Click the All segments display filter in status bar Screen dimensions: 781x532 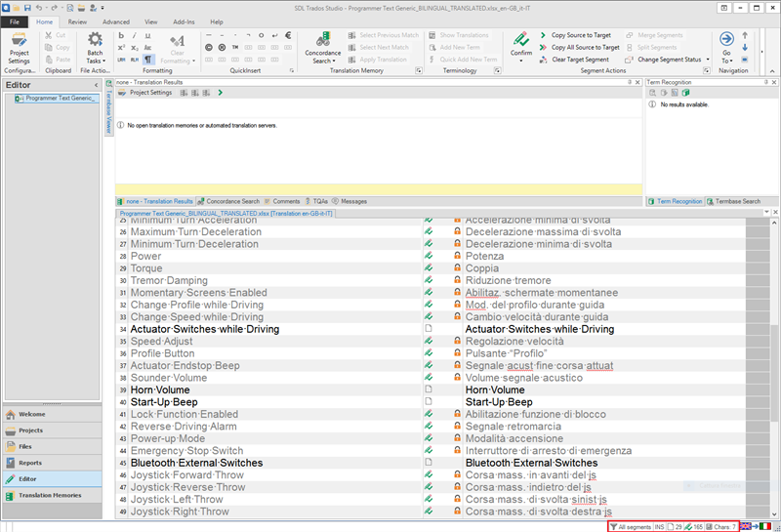(x=631, y=526)
